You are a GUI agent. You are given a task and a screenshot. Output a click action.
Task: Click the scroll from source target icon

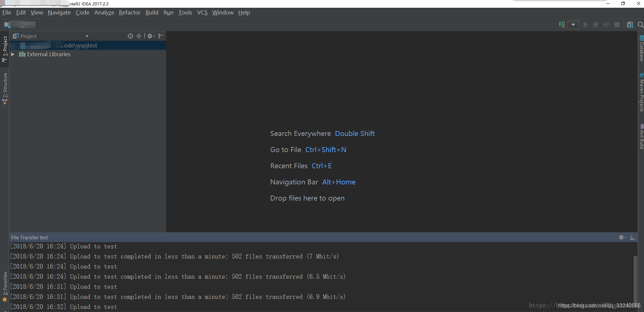coord(130,36)
